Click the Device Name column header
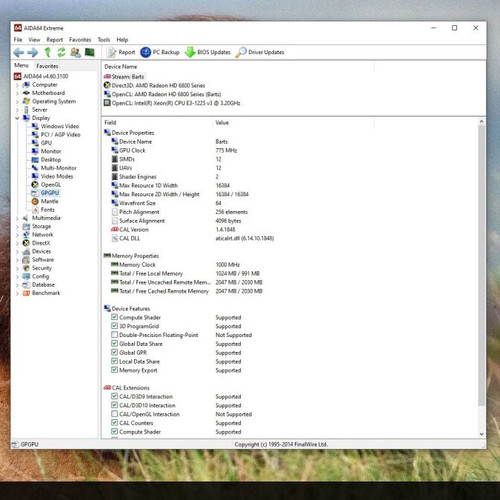Screen dimensions: 500x500 click(238, 67)
